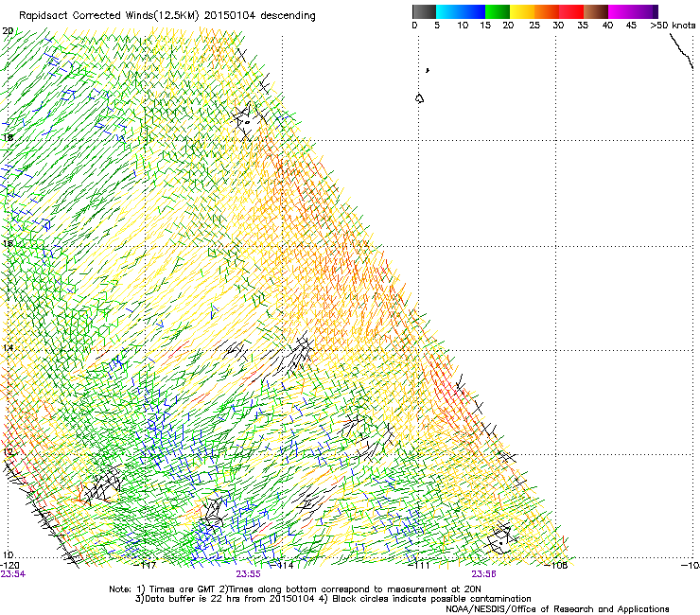The image size is (700, 615).
Task: Click the word descending in the title
Action: coord(288,16)
